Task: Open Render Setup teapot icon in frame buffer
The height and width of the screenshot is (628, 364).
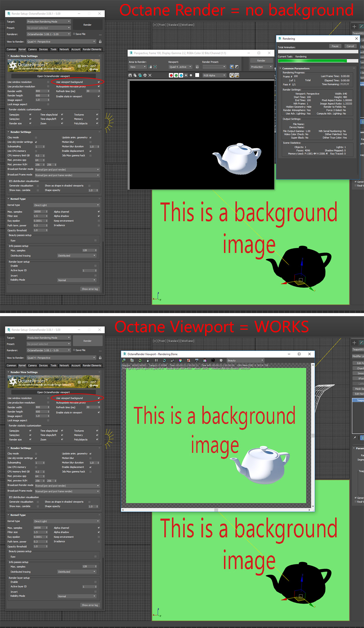Action: 232,67
